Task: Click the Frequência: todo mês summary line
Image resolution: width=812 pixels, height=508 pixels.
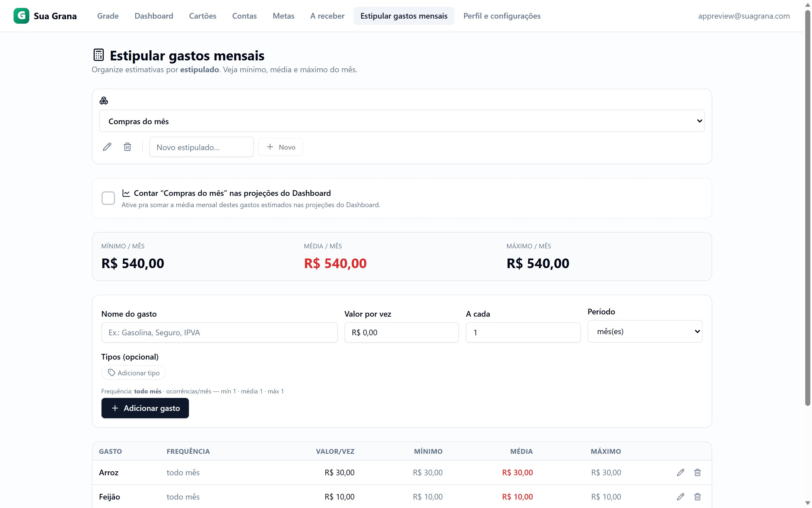Action: [193, 391]
